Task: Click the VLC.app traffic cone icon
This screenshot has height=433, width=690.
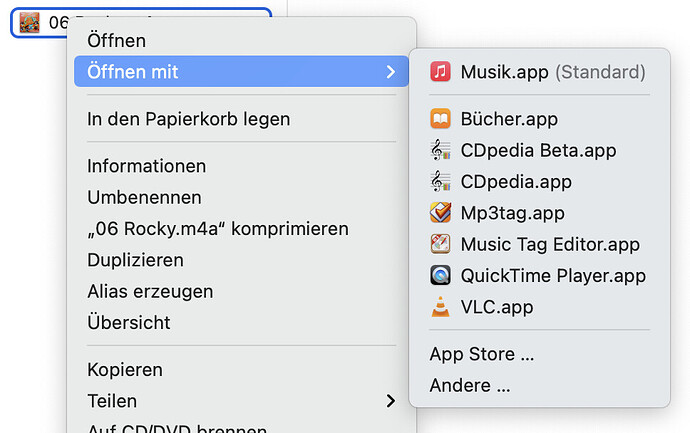Action: [x=440, y=307]
